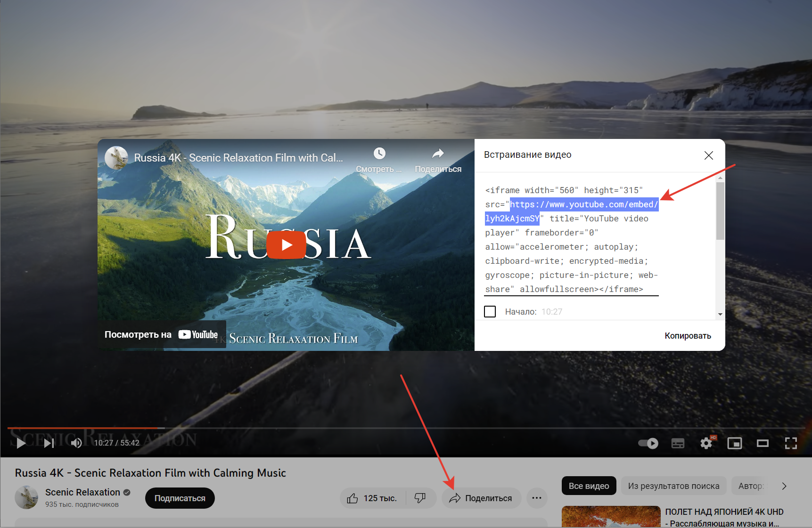Screen dimensions: 812x528
Task: Toggle the autoplay switch
Action: click(648, 443)
